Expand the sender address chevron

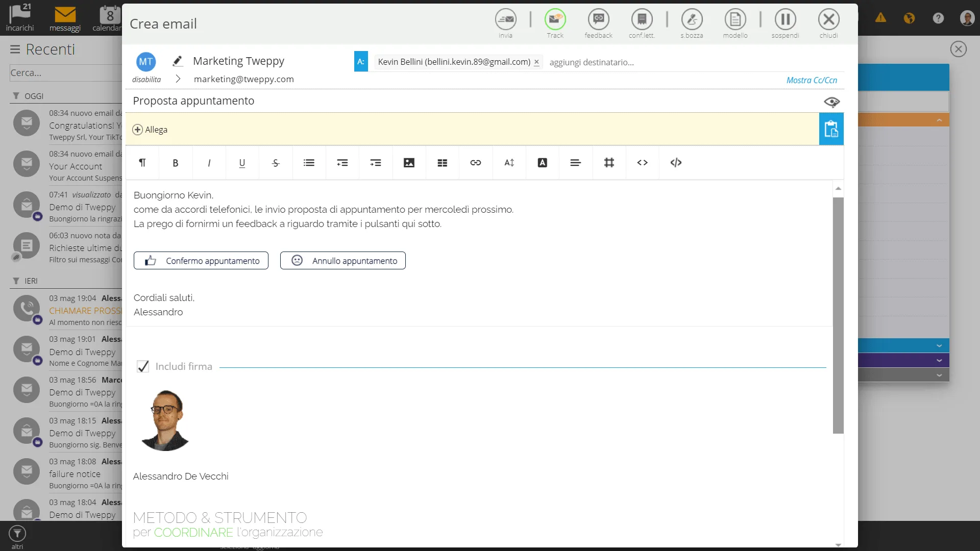pyautogui.click(x=178, y=79)
